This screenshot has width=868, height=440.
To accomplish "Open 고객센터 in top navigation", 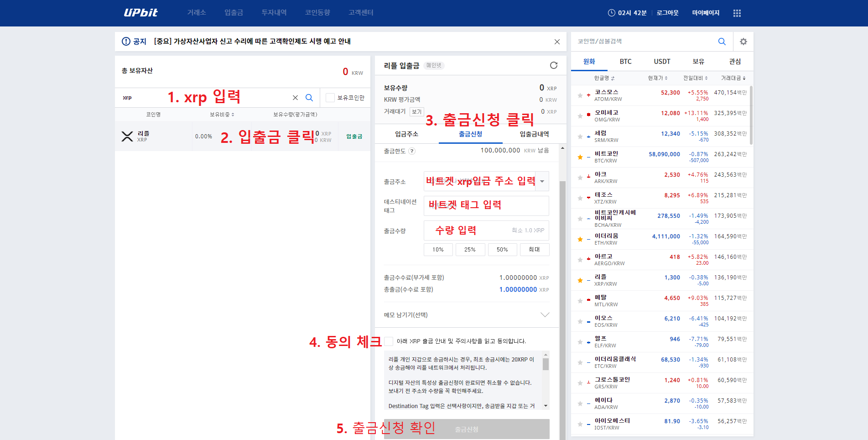I will click(361, 13).
